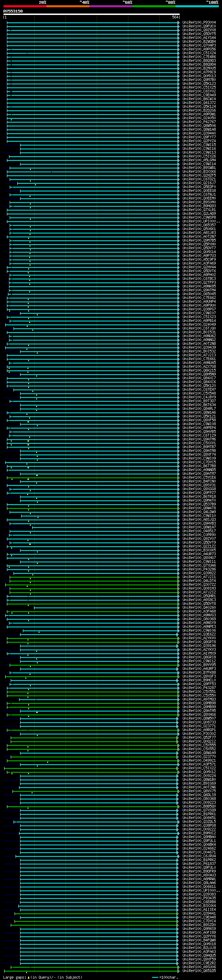Select the UniRef100_Q8VX75 entry
Screen dimensions: 222x980
[x=199, y=791]
